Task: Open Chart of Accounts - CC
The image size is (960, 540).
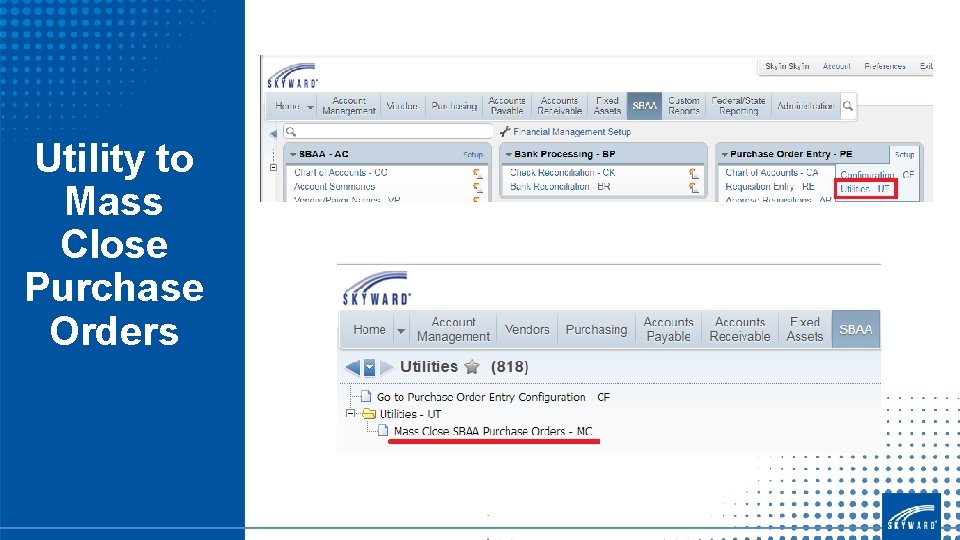Action: point(340,173)
